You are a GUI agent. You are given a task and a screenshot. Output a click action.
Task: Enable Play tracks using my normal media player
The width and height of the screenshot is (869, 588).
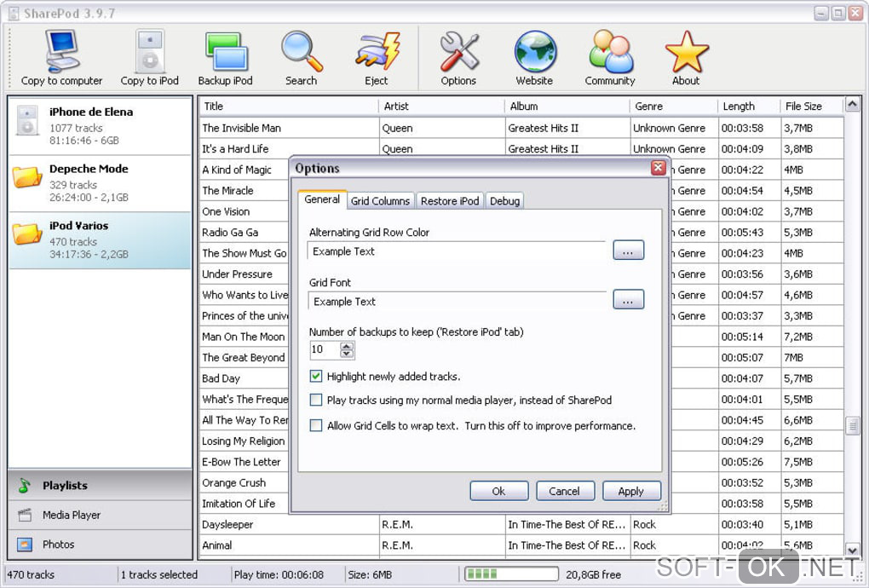pyautogui.click(x=316, y=401)
